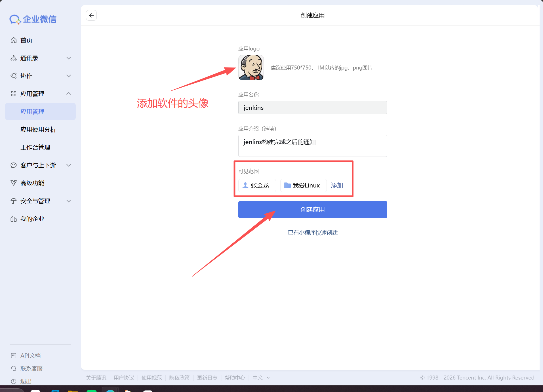
Task: Open the 更新日志 footer link
Action: point(207,378)
